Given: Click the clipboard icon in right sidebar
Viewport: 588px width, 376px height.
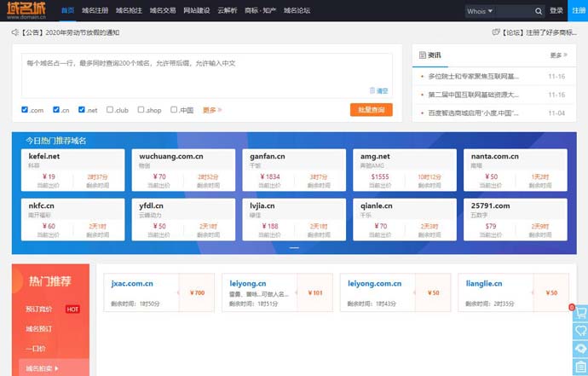Looking at the screenshot, I should point(581,367).
